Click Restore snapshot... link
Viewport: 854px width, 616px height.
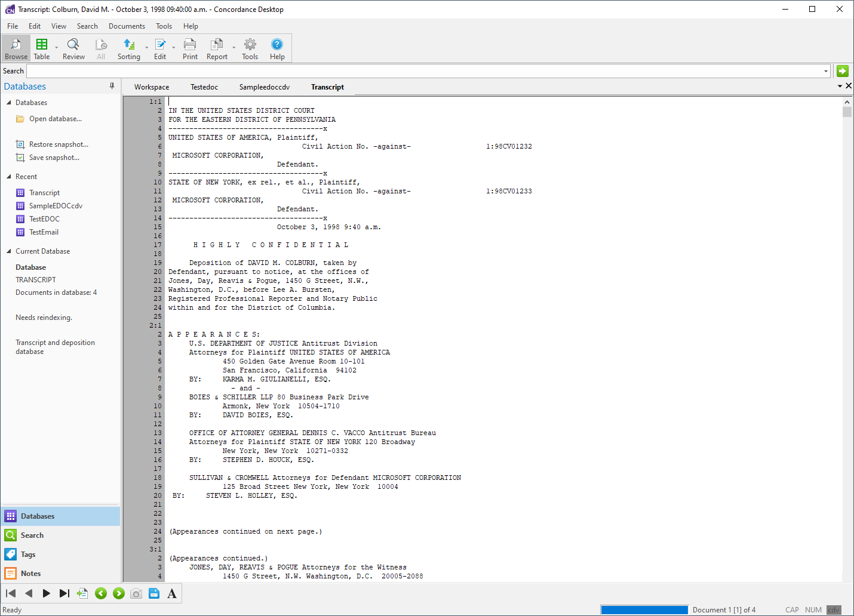[x=59, y=144]
